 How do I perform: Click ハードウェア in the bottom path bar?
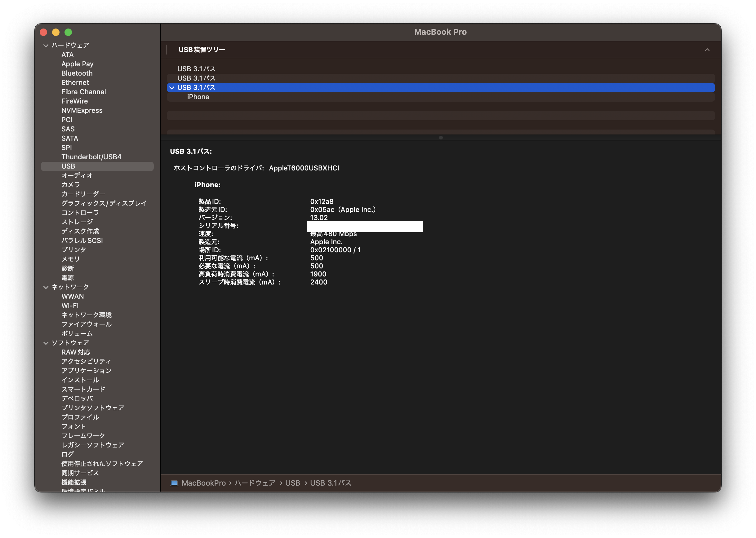point(255,483)
